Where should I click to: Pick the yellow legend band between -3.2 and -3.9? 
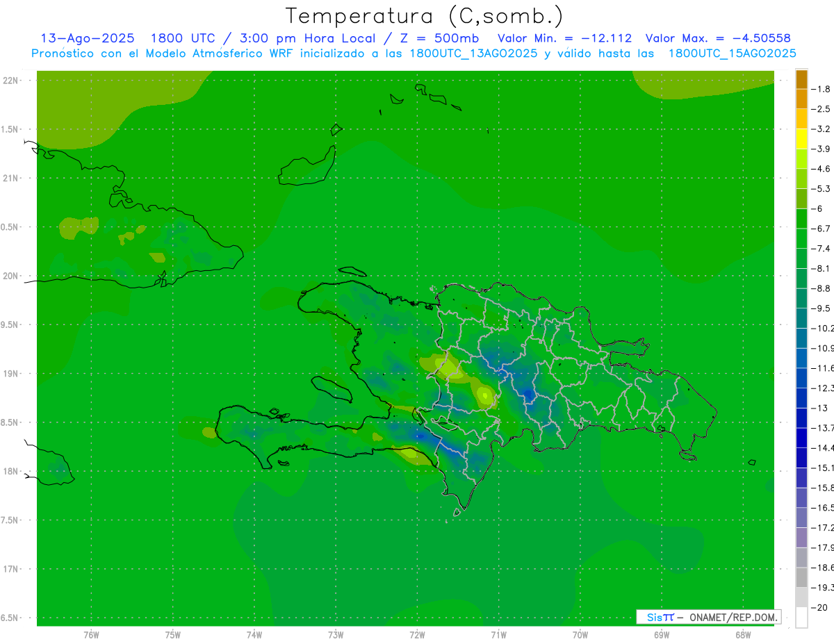[801, 139]
